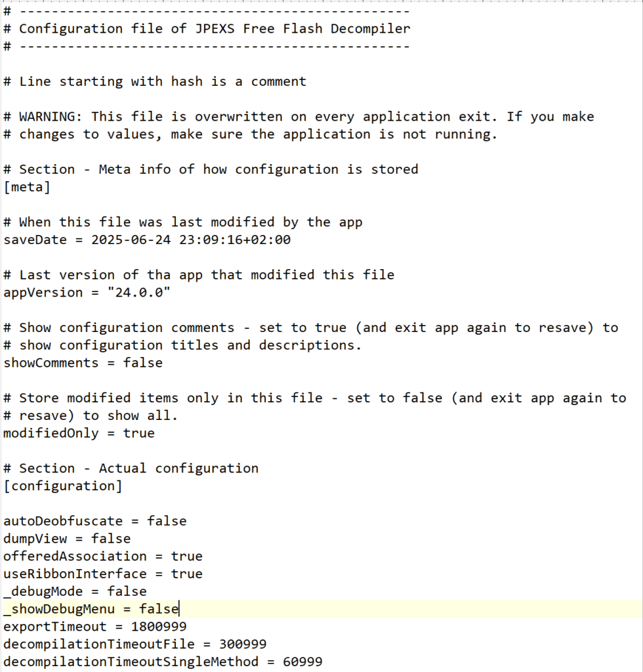
Task: Click the [meta] section header
Action: (27, 187)
